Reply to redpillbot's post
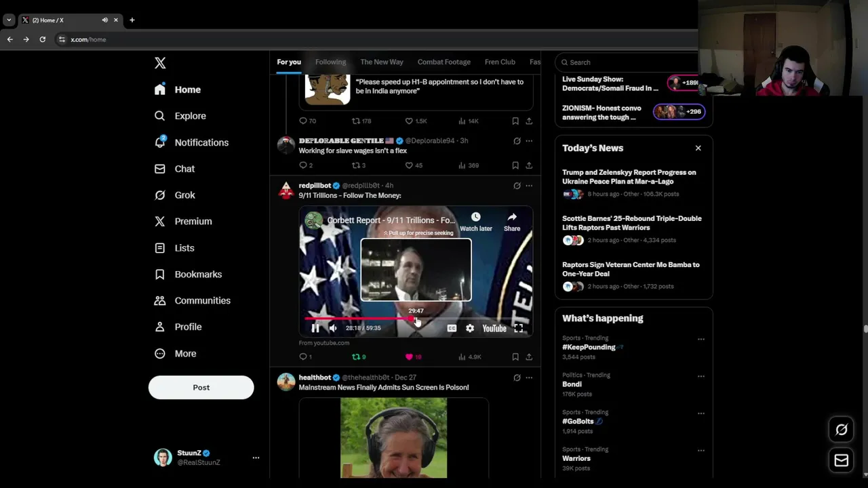 point(305,357)
